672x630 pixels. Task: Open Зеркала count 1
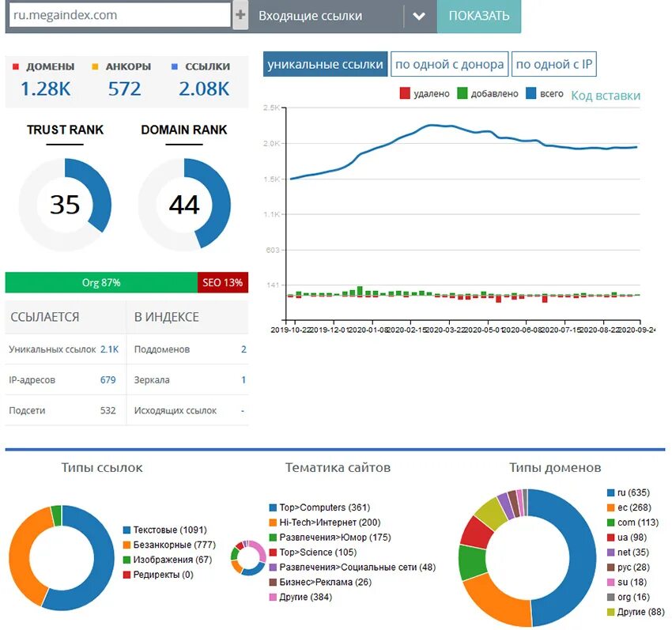tap(244, 379)
